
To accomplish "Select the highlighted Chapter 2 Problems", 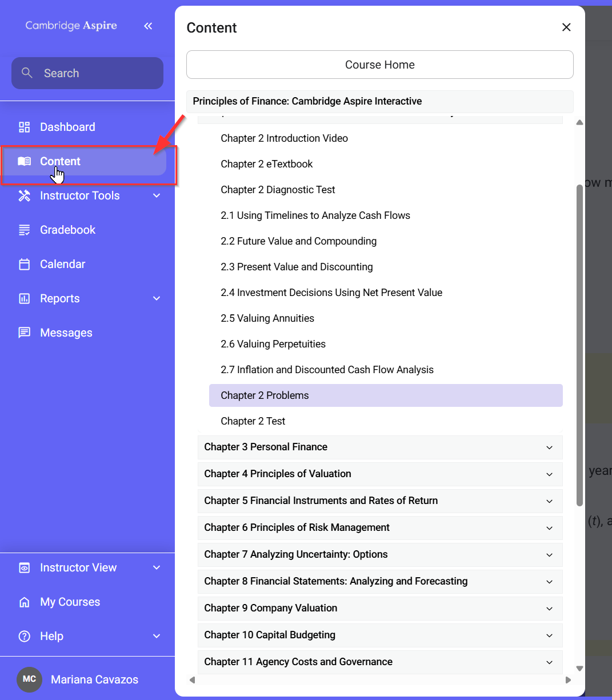I will pos(386,395).
